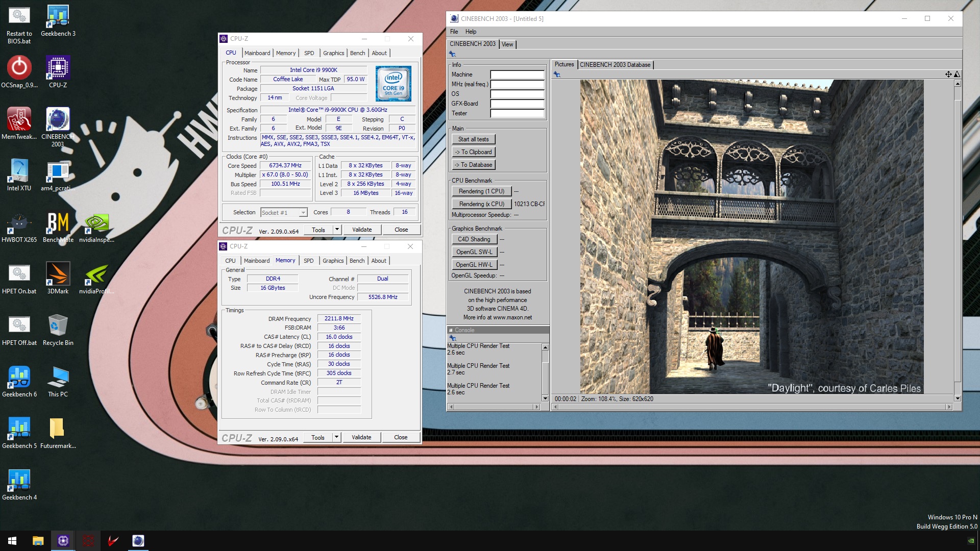
Task: Click the MHz (real freq.) input field
Action: (x=517, y=84)
